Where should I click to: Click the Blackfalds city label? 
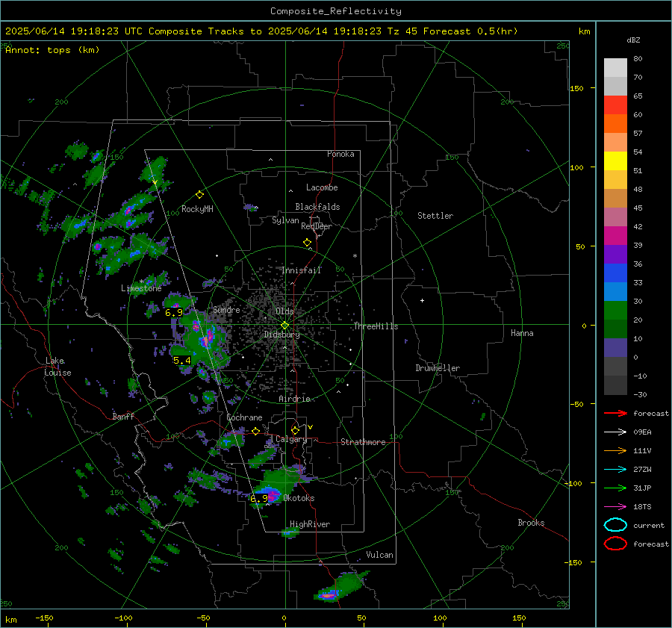point(317,207)
